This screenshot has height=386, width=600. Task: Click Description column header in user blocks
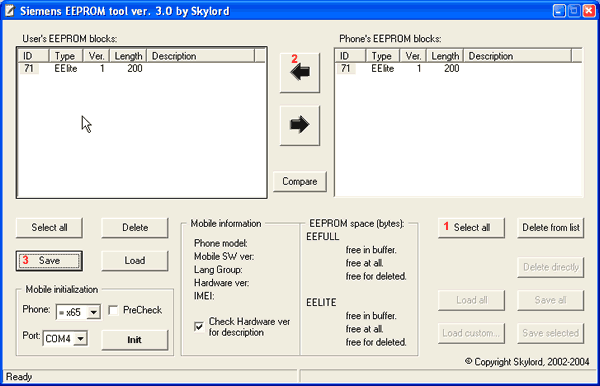(201, 56)
